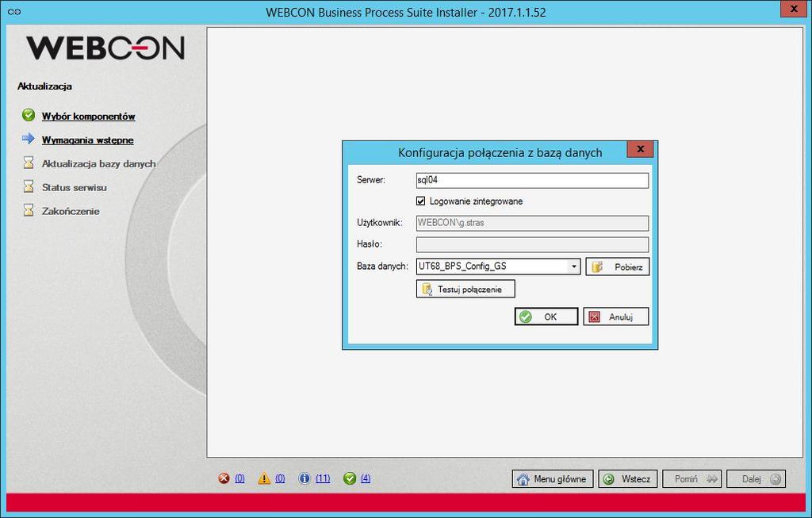Open the errors count link (0)

tap(239, 478)
